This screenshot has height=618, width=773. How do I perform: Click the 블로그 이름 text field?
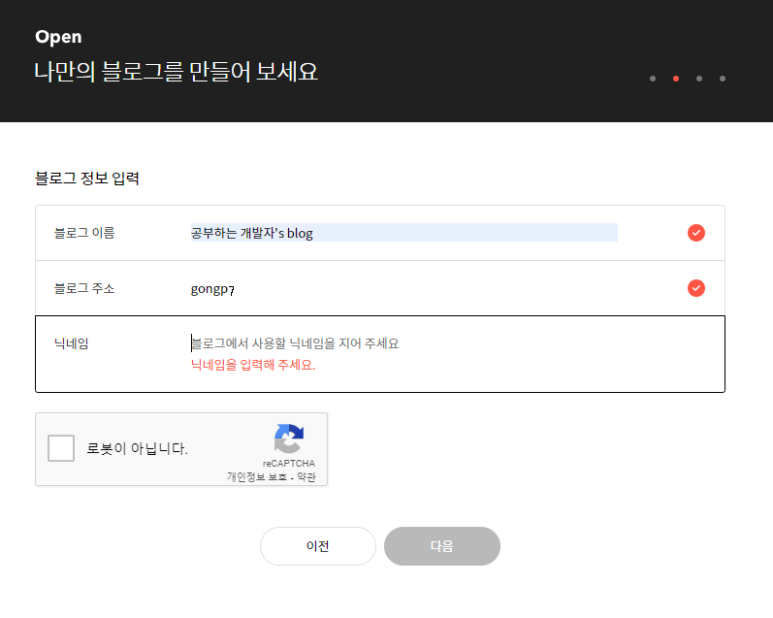(404, 233)
